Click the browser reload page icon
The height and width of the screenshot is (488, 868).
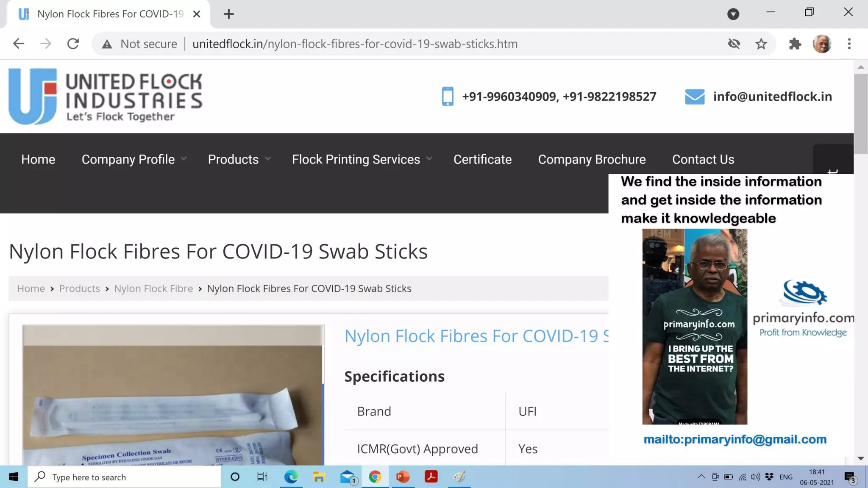coord(73,44)
